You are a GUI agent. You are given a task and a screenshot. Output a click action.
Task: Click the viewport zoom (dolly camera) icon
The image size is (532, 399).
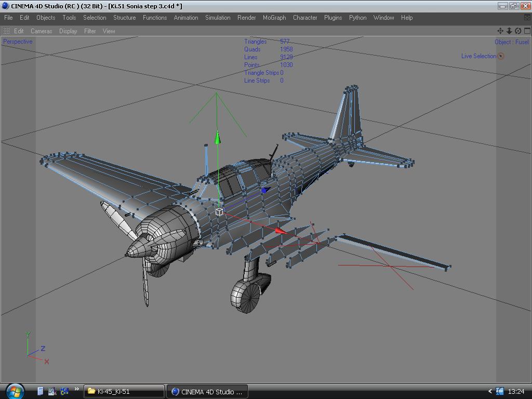pos(509,31)
